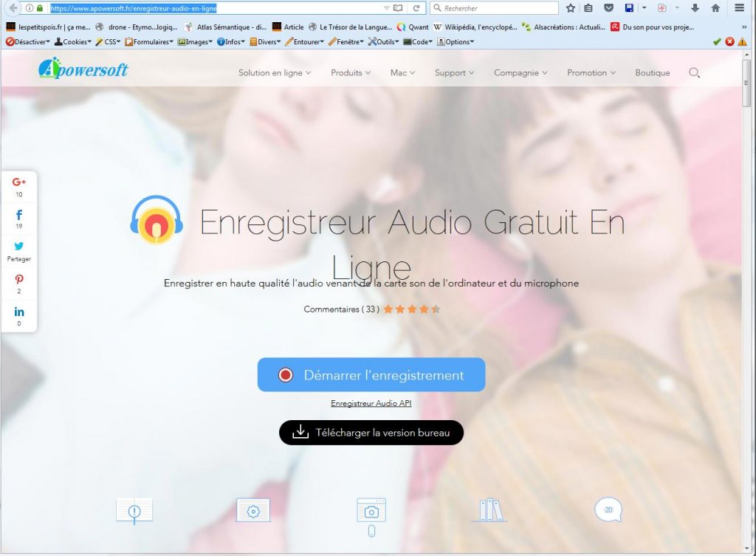Save the page to Pocket icon
Image resolution: width=756 pixels, height=556 pixels.
coord(609,7)
